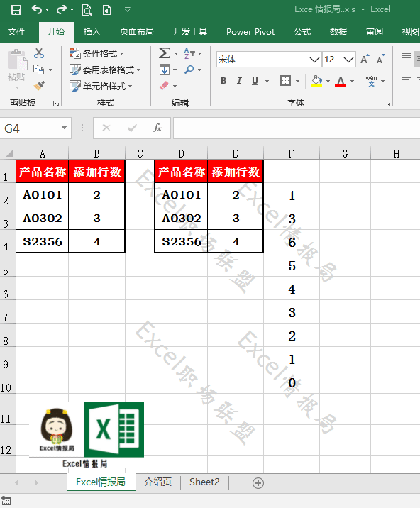The height and width of the screenshot is (508, 420).
Task: Click the Excel logo picture on the sheet
Action: pos(114,429)
